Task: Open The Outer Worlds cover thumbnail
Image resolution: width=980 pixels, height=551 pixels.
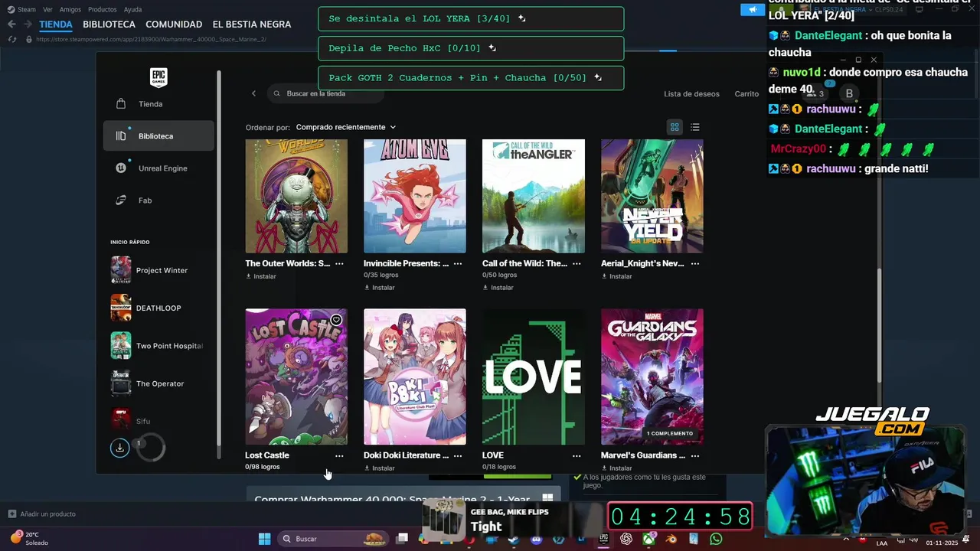Action: click(296, 196)
